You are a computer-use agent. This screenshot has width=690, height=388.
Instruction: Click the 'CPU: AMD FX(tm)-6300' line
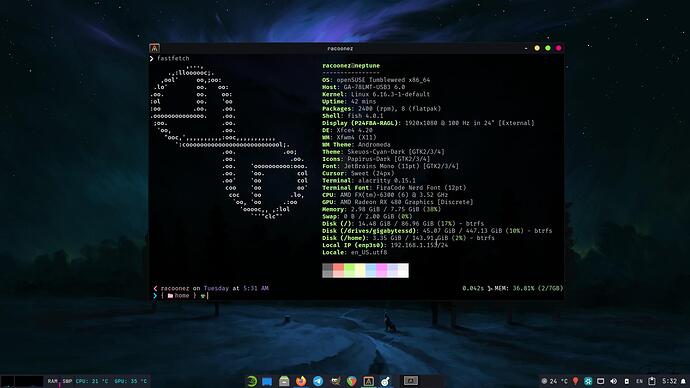coord(385,195)
